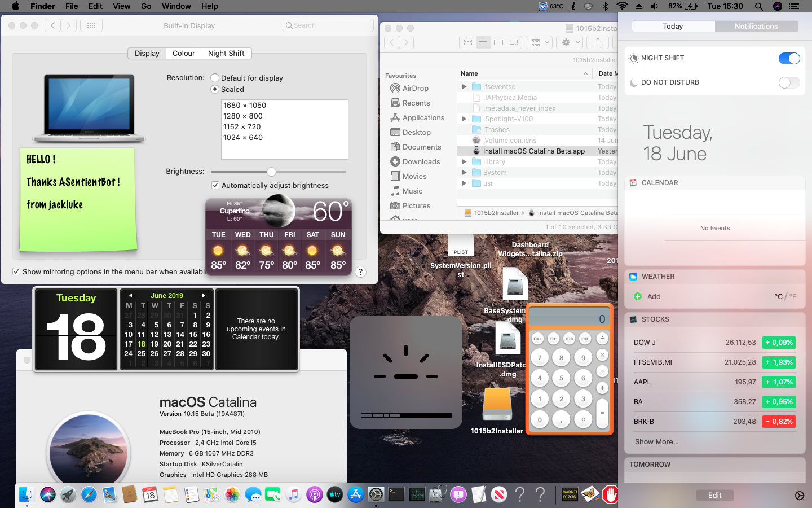Expand the System folder row
The width and height of the screenshot is (812, 508).
point(464,172)
